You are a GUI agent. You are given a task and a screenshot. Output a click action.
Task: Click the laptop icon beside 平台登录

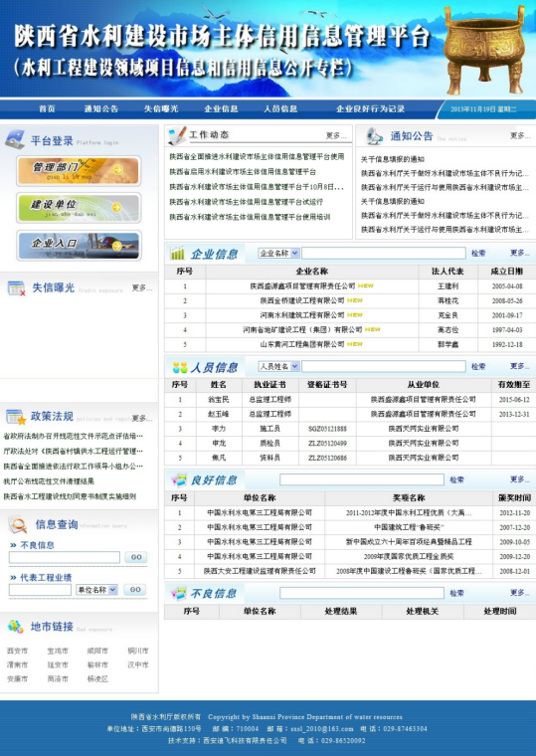click(15, 139)
